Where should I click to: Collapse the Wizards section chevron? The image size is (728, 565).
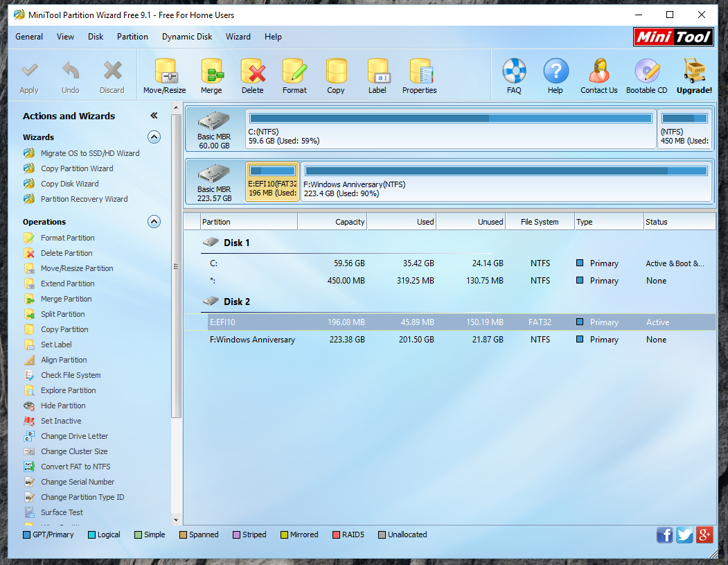[154, 137]
